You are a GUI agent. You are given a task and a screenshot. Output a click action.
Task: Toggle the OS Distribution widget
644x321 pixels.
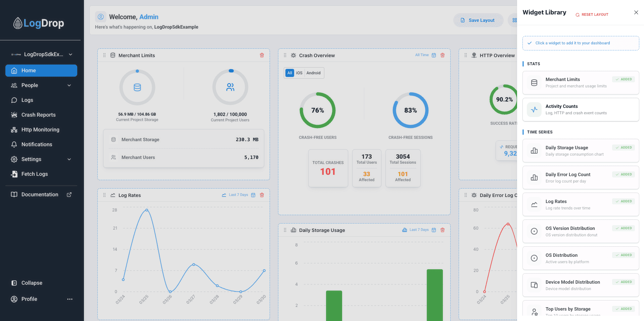581,258
